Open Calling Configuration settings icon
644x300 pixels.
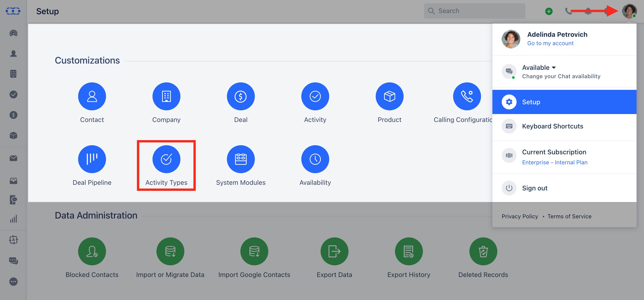(x=467, y=96)
